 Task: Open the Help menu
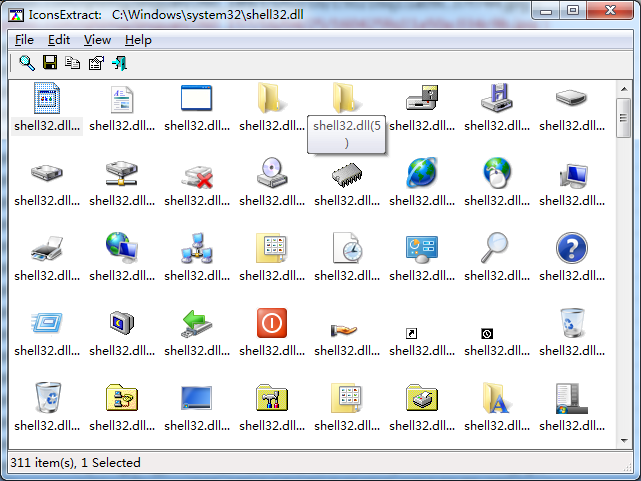click(x=138, y=40)
